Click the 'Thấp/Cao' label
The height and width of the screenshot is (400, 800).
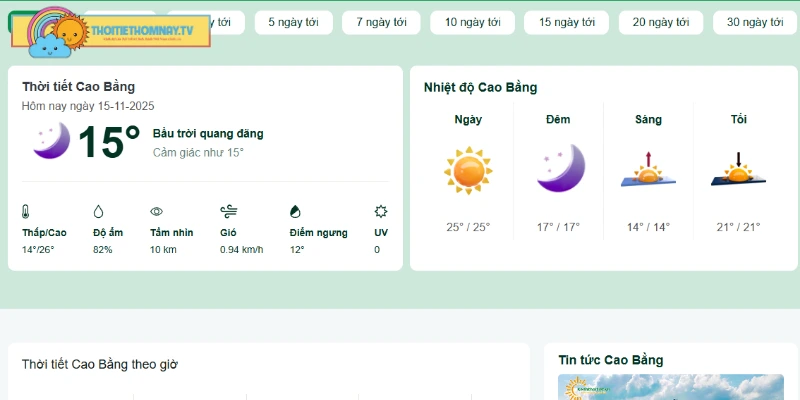[44, 233]
